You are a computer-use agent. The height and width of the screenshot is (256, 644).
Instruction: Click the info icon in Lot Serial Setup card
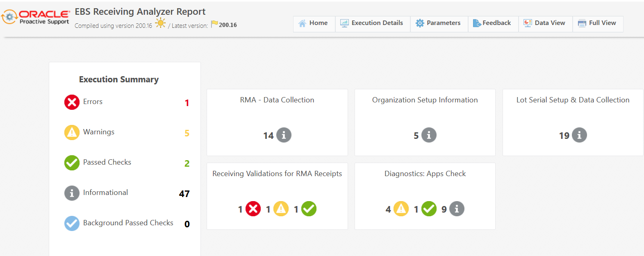pyautogui.click(x=579, y=135)
